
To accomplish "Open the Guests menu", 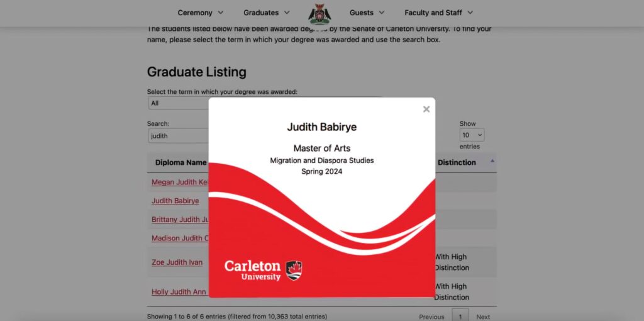I will (x=367, y=13).
